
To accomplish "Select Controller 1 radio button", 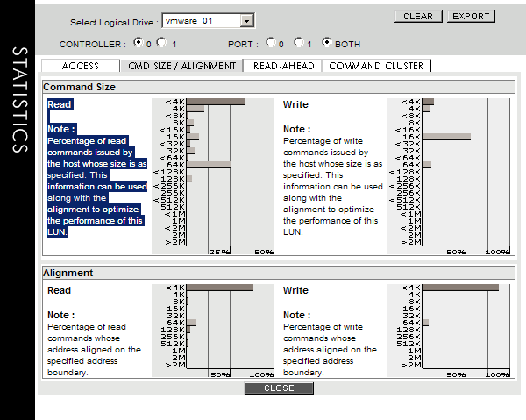I will coord(160,43).
